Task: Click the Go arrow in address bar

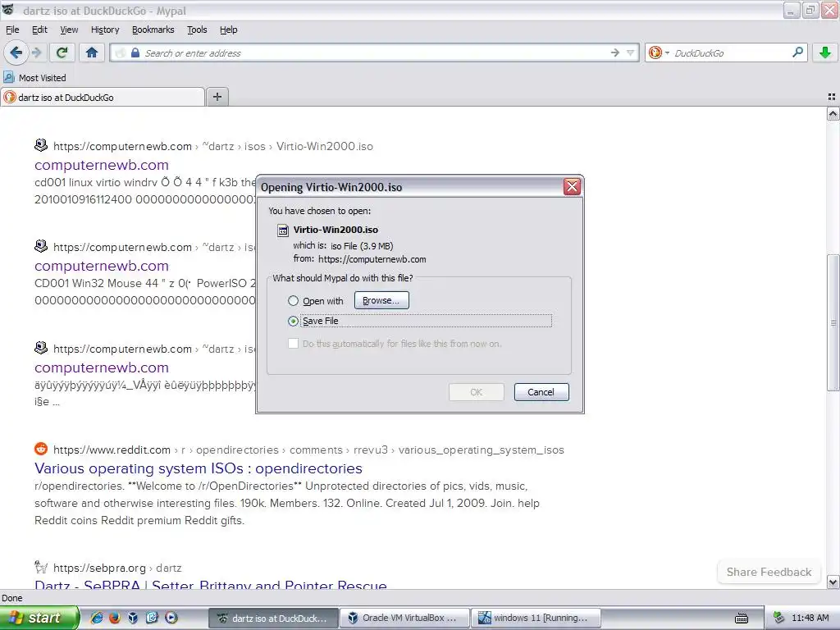Action: pyautogui.click(x=615, y=52)
